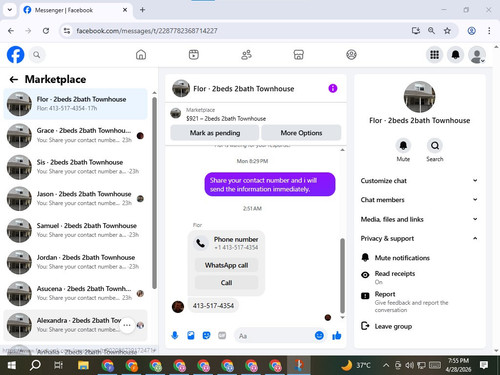
Task: Open Windows taskbar search
Action: point(35,365)
